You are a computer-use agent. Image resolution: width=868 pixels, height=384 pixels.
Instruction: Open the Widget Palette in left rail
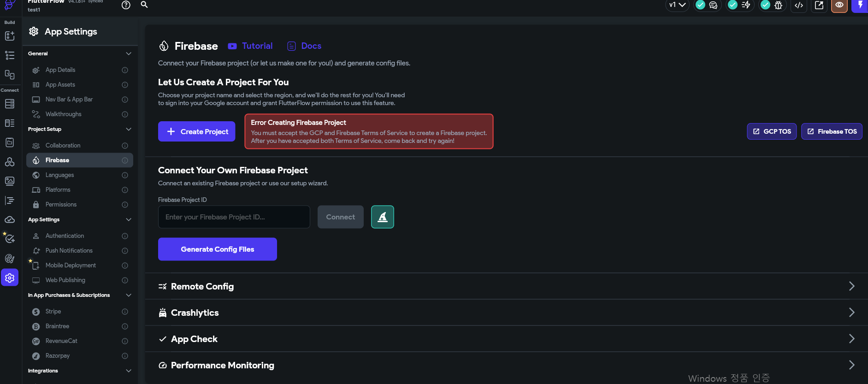10,36
